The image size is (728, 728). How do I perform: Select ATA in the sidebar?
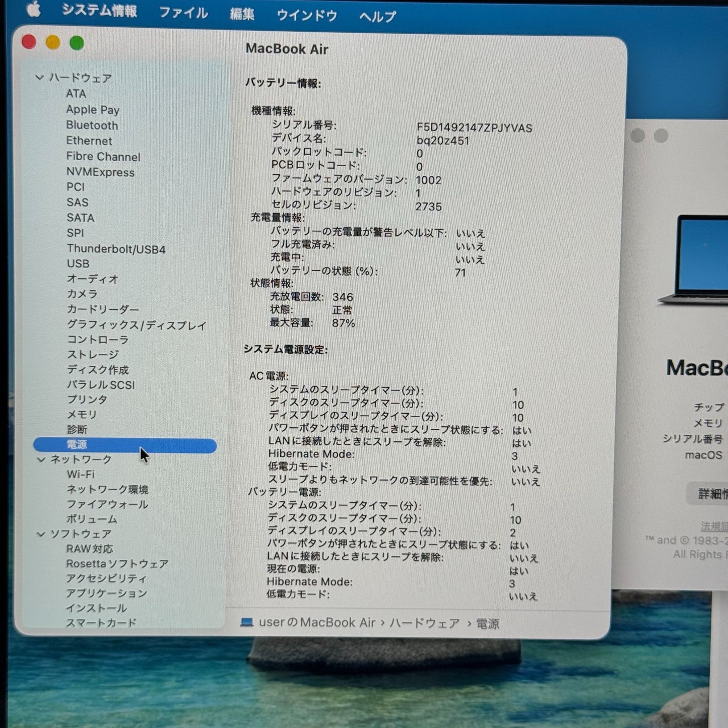point(76,94)
